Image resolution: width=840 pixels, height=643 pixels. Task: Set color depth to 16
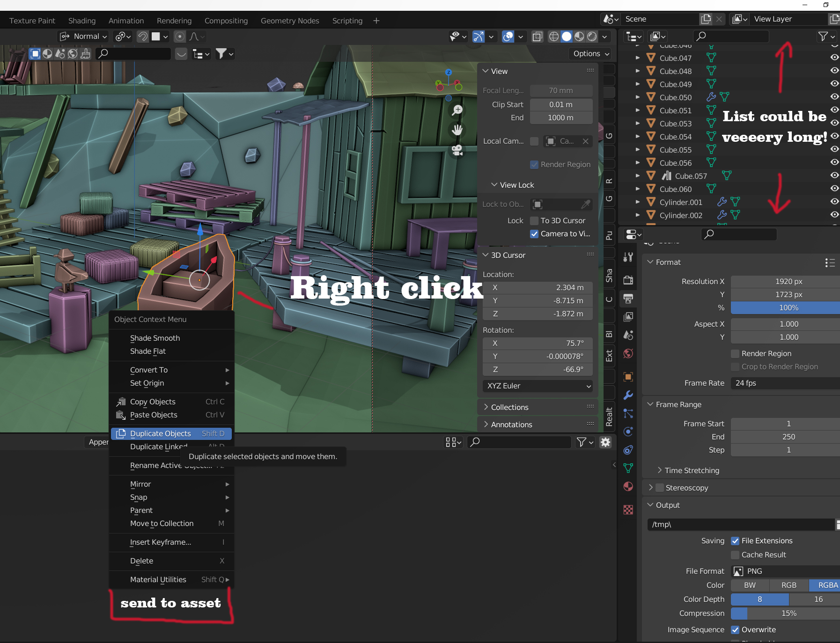coord(815,599)
